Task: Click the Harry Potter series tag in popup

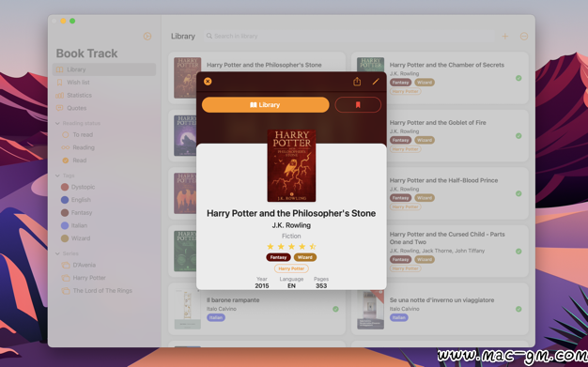Action: [x=291, y=268]
